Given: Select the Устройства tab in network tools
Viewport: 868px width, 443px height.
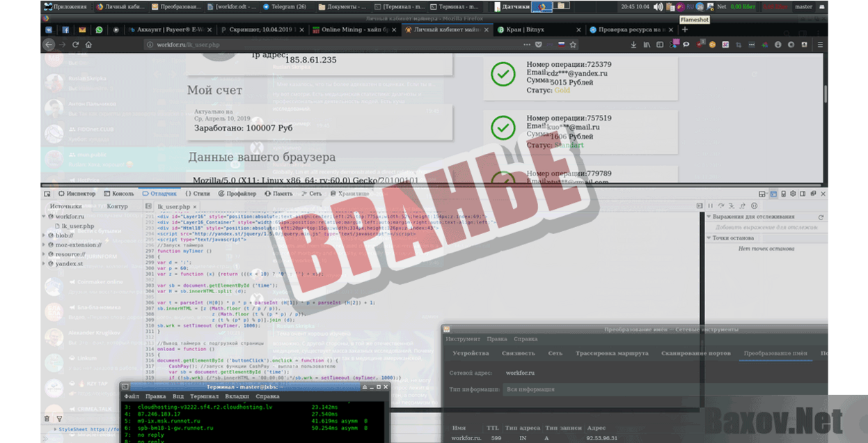Looking at the screenshot, I should 471,354.
